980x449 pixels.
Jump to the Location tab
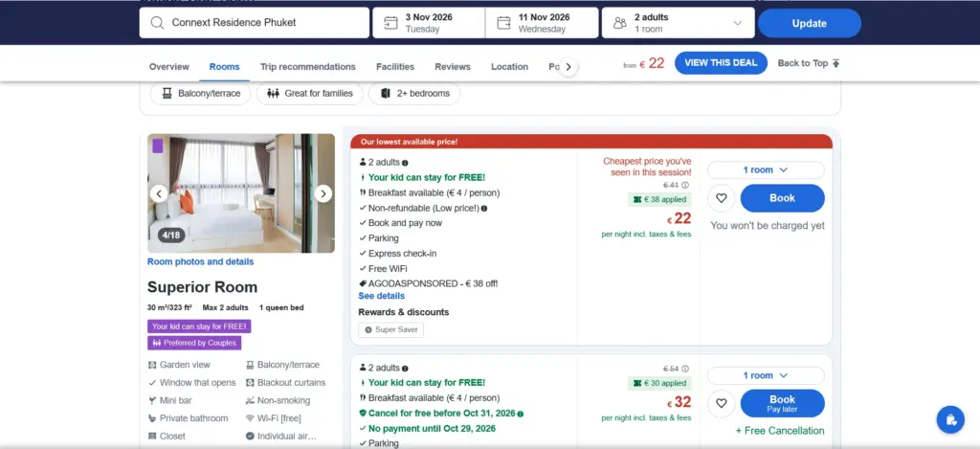coord(509,66)
